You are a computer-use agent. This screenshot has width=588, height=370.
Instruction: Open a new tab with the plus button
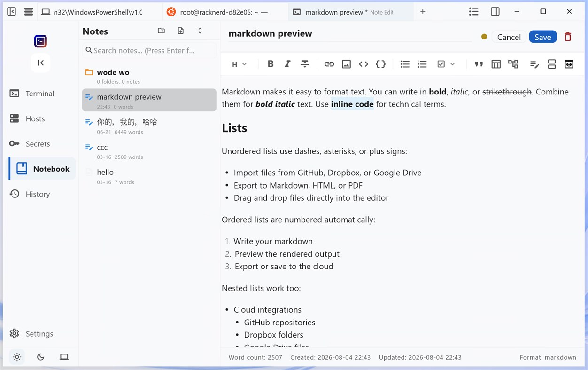[423, 12]
